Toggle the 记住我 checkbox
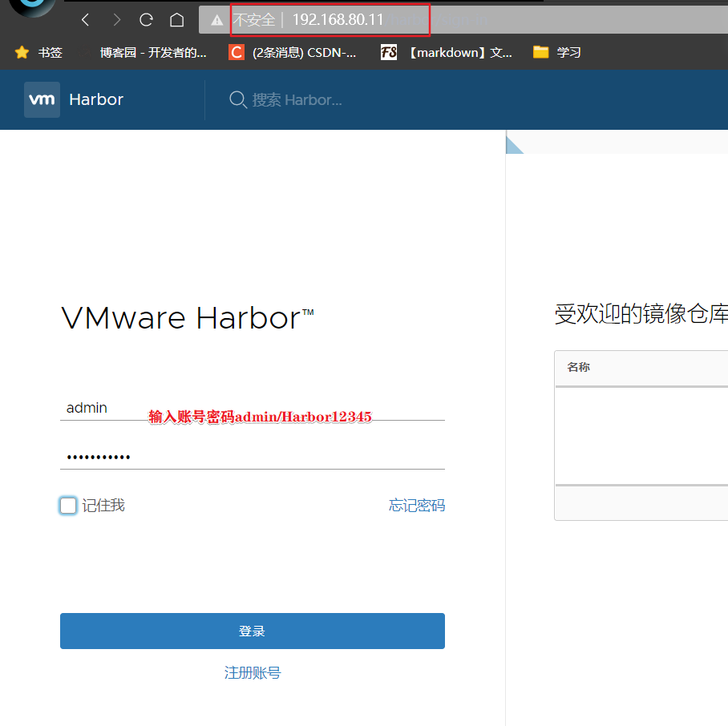Image resolution: width=728 pixels, height=726 pixels. 68,505
